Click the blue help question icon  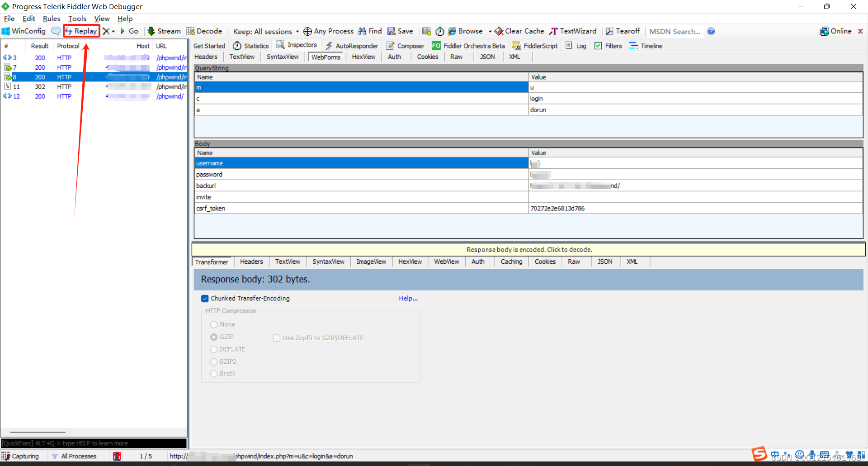click(711, 31)
